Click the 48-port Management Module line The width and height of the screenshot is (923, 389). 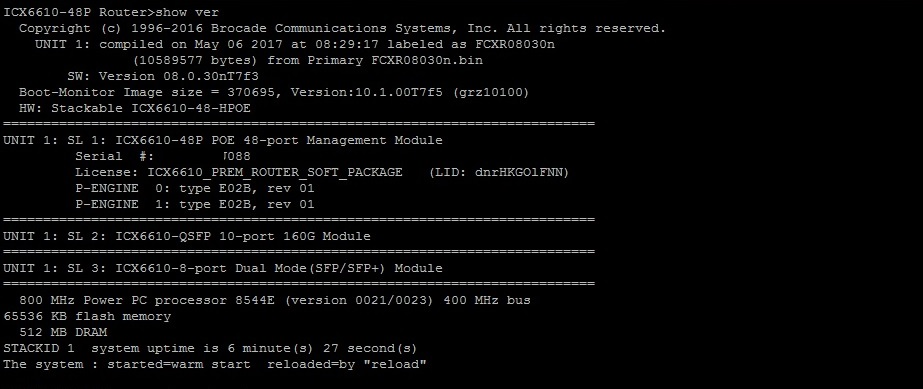click(x=223, y=140)
